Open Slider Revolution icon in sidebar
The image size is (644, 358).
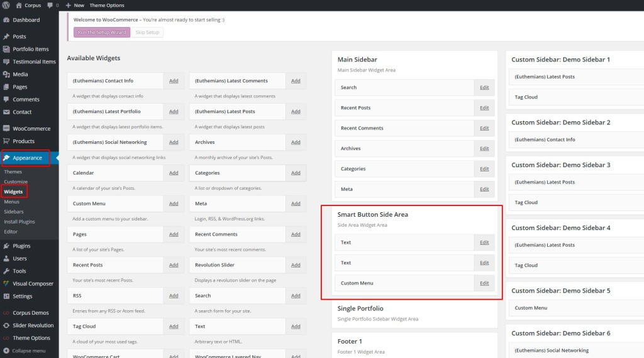tap(6, 325)
